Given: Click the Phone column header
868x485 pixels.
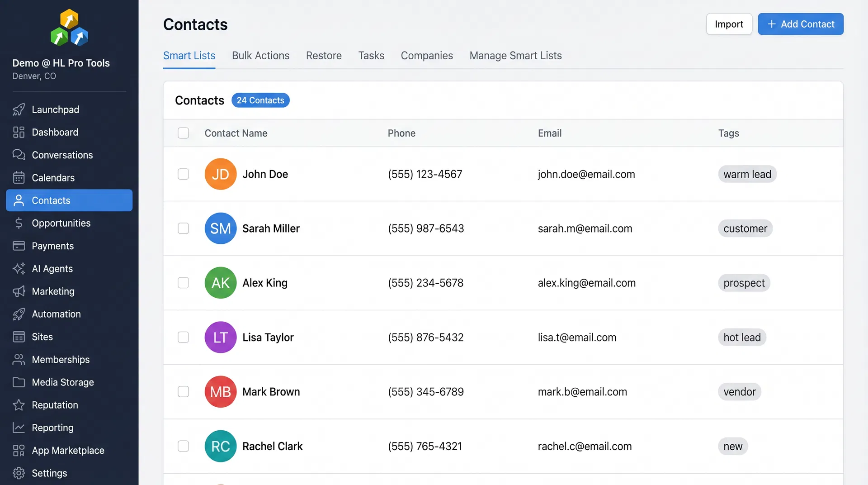Looking at the screenshot, I should (401, 133).
